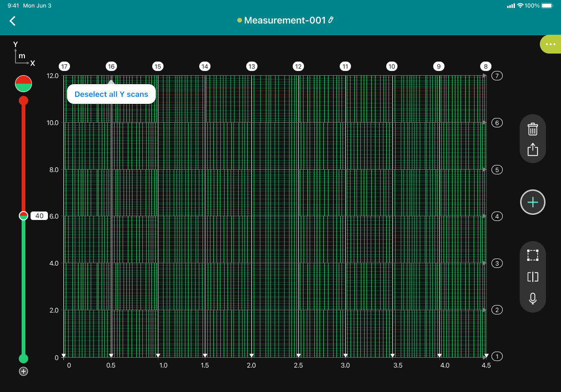Viewport: 561px width, 392px height.
Task: Select the red top endpoint of slider
Action: tap(23, 101)
